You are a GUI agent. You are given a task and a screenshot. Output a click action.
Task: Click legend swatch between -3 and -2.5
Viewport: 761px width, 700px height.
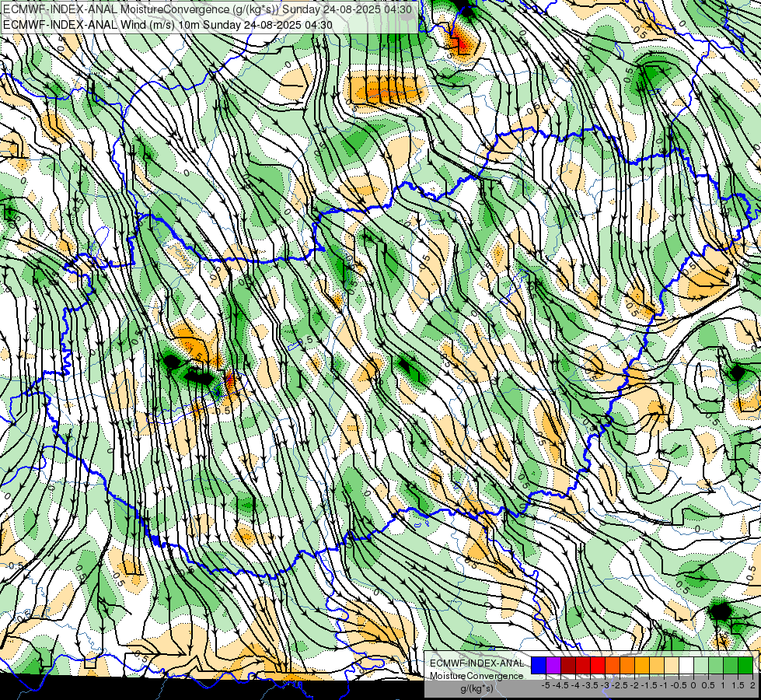coord(613,665)
